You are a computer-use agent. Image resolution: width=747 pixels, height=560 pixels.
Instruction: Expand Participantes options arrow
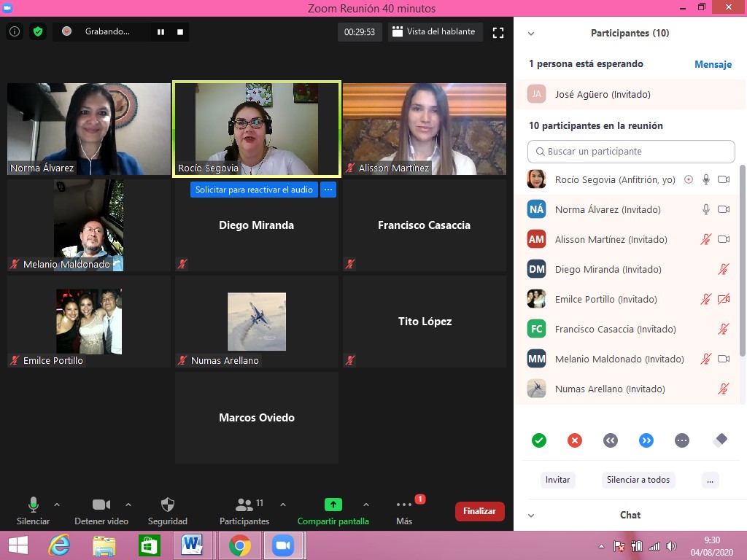[x=283, y=505]
